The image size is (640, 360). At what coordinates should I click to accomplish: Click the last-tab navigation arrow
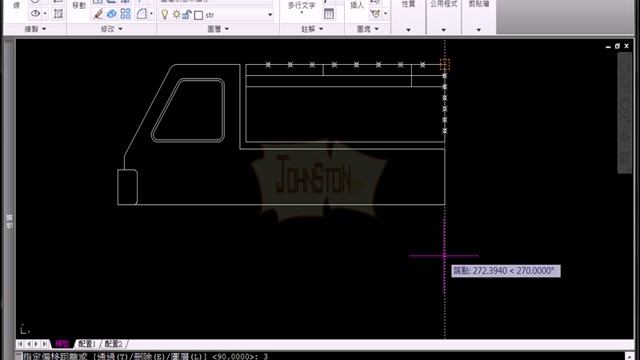pos(45,344)
